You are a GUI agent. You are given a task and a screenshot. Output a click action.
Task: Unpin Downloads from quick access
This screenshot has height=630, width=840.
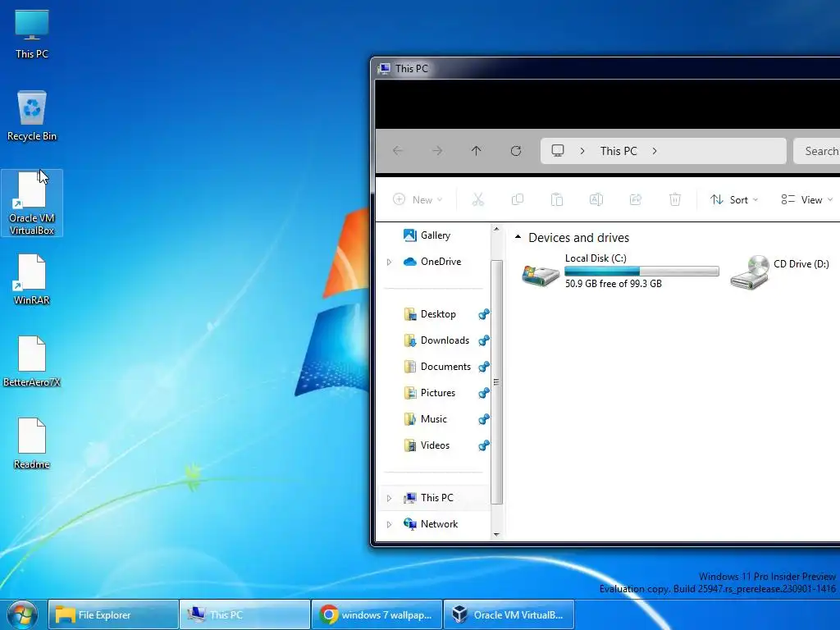484,340
